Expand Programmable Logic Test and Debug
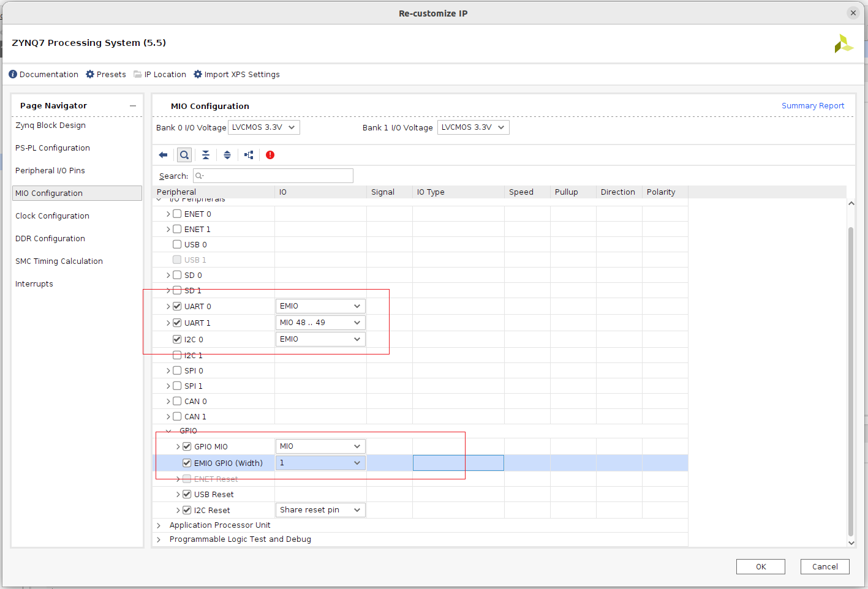This screenshot has width=868, height=589. [159, 539]
